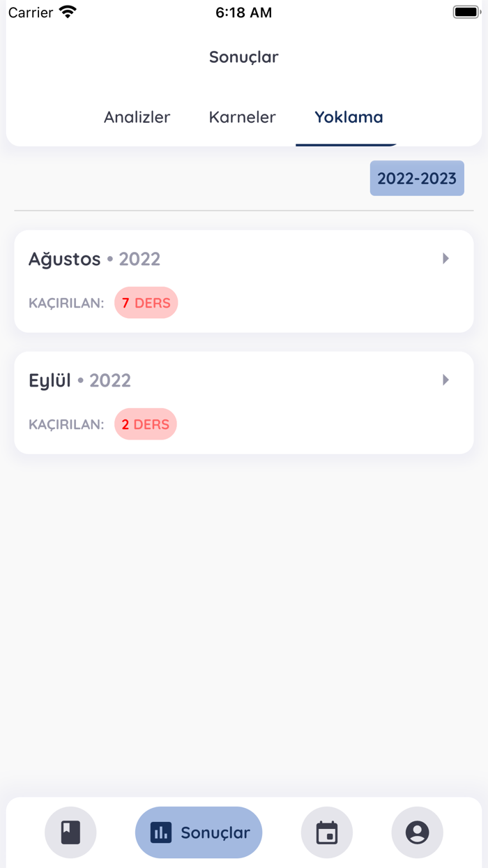Click the Wi-Fi signal icon in status bar
The height and width of the screenshot is (868, 488).
click(68, 11)
